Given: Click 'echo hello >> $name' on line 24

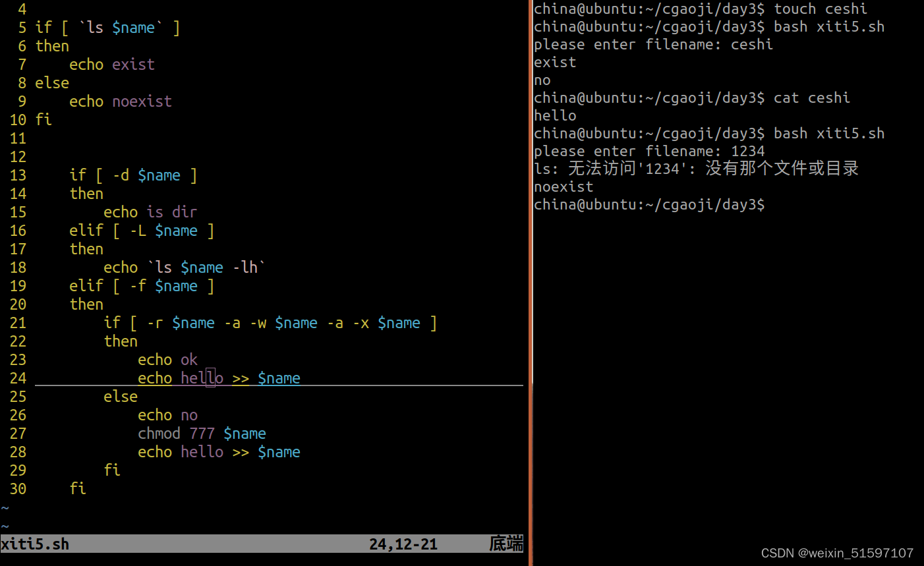Looking at the screenshot, I should pyautogui.click(x=219, y=378).
